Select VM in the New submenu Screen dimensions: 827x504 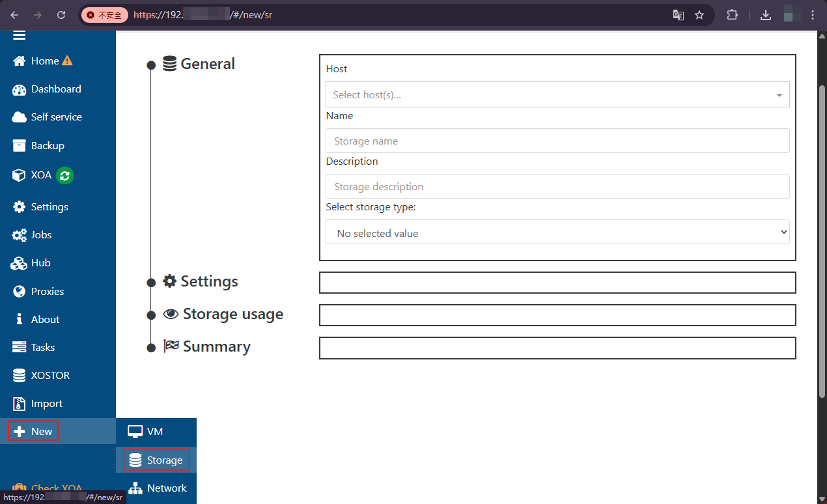click(x=156, y=432)
